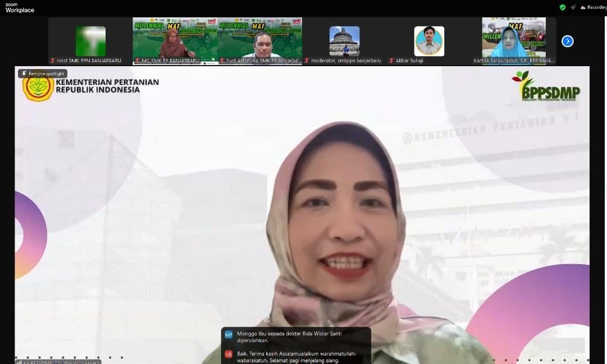
Task: Click muted mic icon beside Yudi Astoni
Action: pos(222,61)
